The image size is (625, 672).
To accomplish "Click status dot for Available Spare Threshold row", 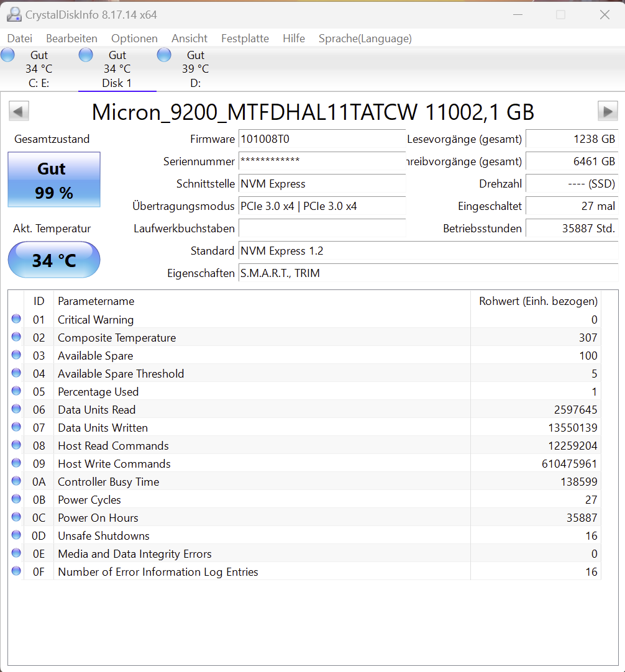I will tap(16, 373).
